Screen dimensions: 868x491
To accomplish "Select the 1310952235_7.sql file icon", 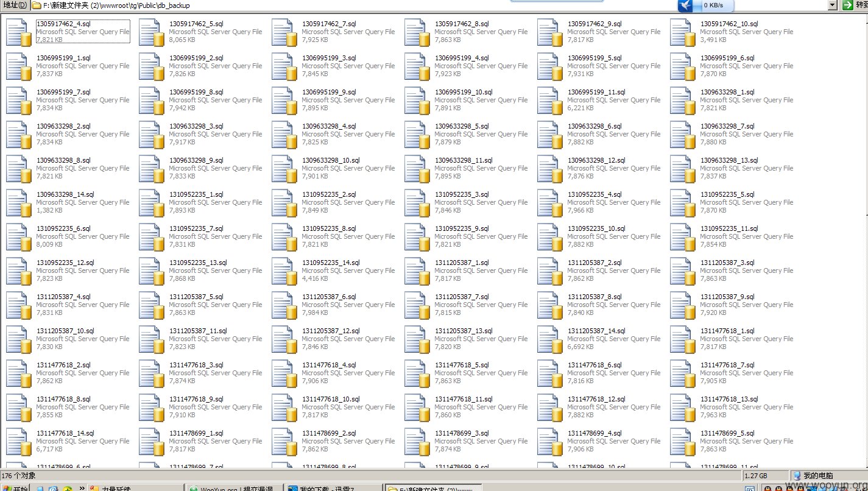I will (151, 237).
